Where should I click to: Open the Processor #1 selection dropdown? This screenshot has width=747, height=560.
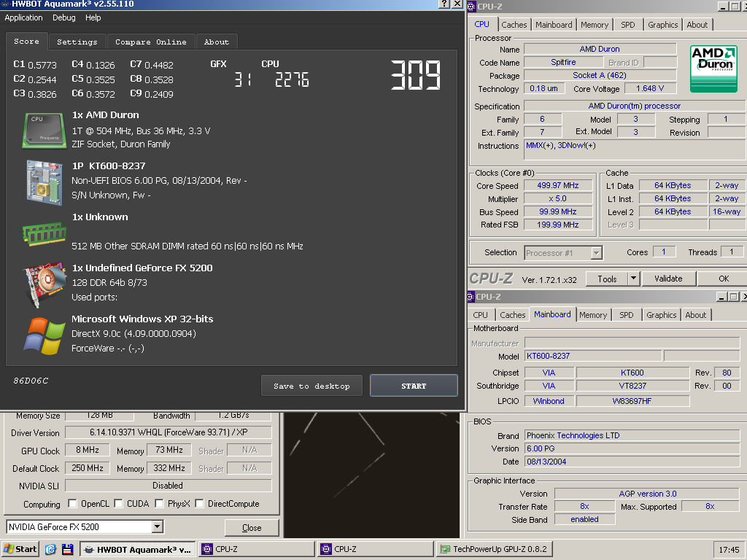596,253
